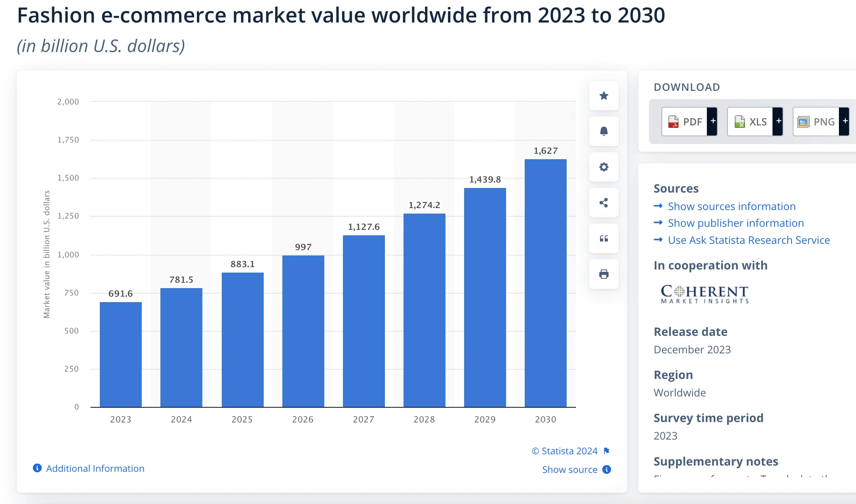Click the in billion U.S. dollars subtitle
The image size is (856, 504).
click(x=101, y=46)
